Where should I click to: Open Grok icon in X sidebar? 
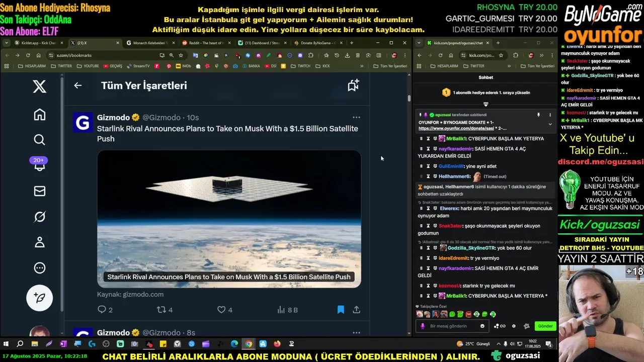(x=40, y=217)
